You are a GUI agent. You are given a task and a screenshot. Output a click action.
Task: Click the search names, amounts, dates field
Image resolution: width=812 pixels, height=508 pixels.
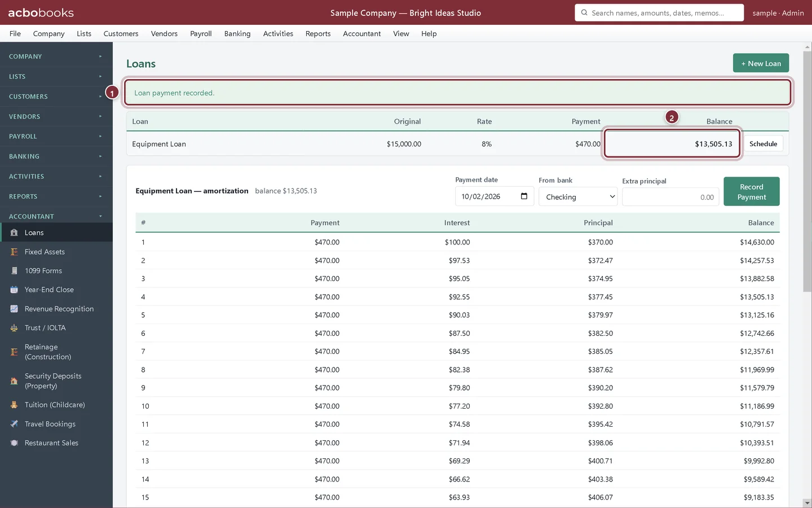coord(659,12)
